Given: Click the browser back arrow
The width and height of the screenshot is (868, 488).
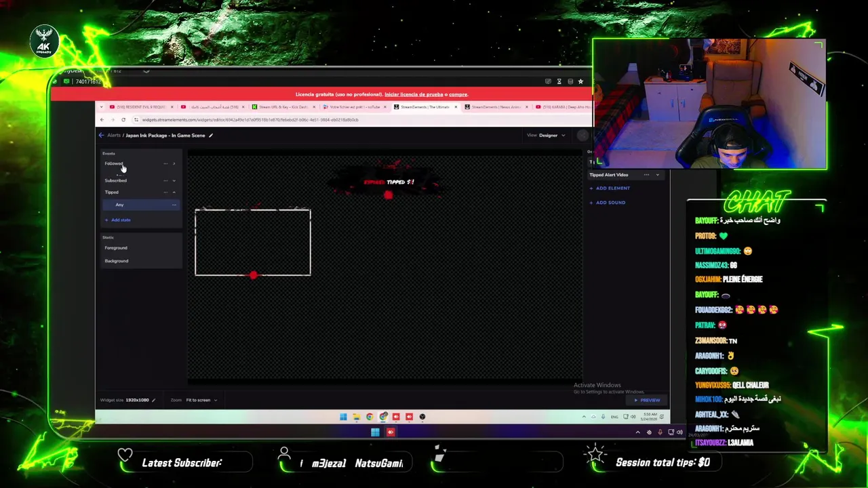Looking at the screenshot, I should point(102,120).
